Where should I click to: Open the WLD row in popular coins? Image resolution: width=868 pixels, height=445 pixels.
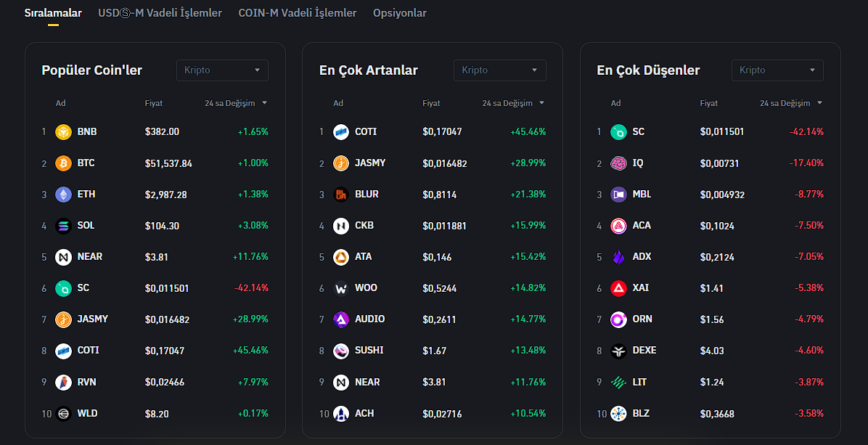[87, 414]
